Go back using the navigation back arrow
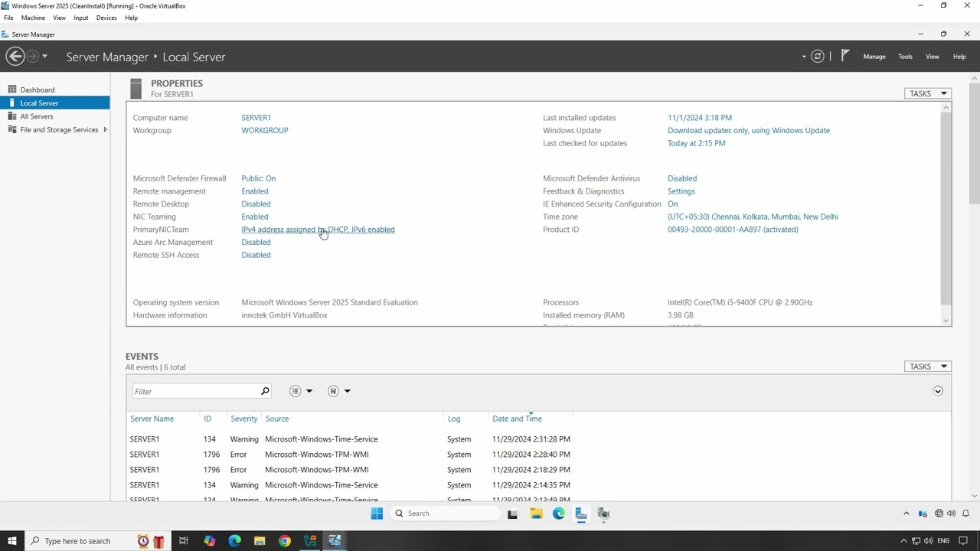The image size is (980, 551). click(15, 56)
